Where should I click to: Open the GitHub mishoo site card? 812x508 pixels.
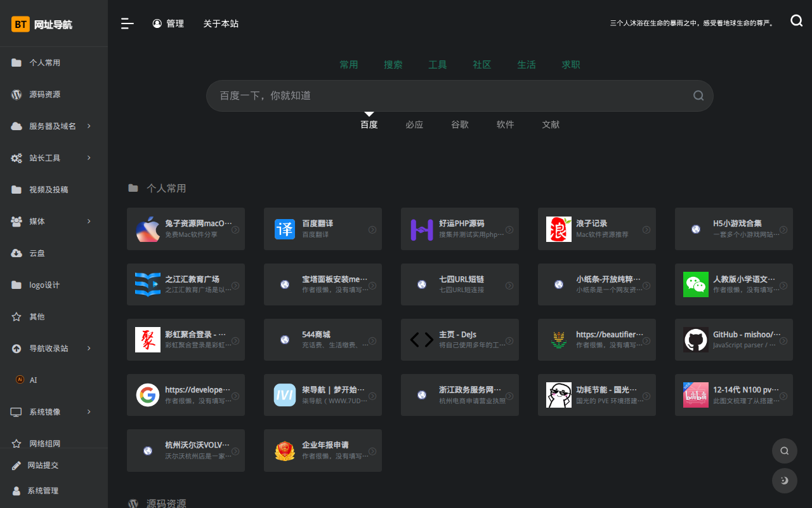point(733,340)
